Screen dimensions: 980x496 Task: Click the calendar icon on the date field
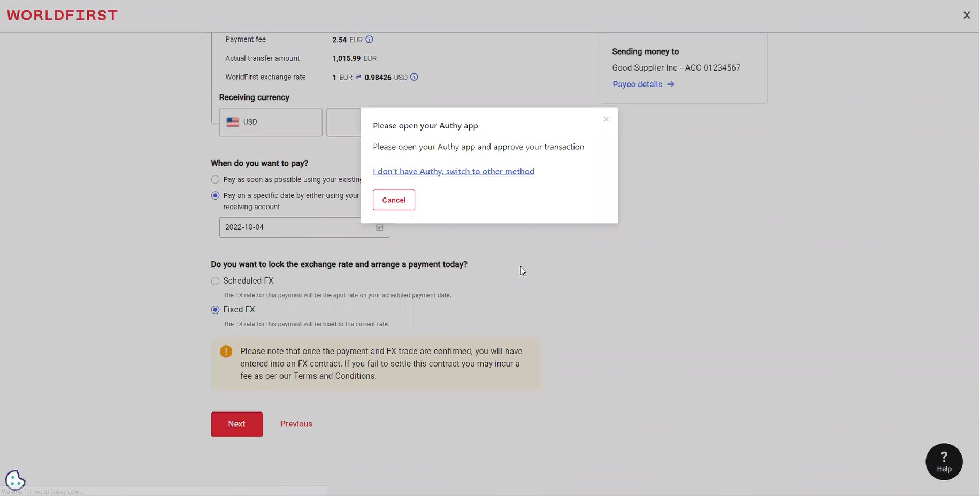point(379,227)
